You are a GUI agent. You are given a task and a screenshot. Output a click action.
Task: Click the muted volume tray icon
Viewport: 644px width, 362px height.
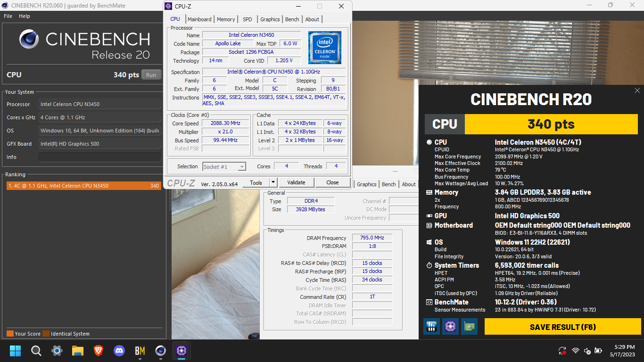587,351
